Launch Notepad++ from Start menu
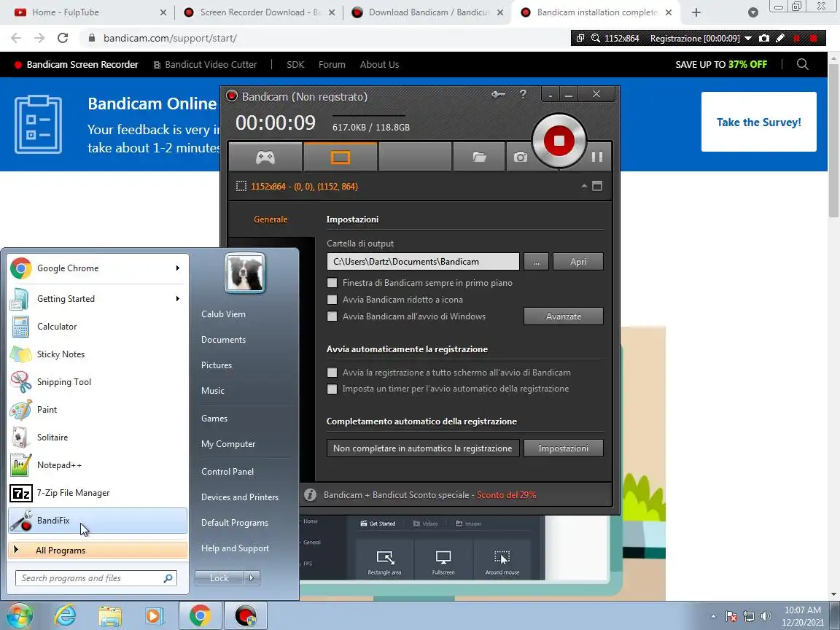 [x=98, y=465]
